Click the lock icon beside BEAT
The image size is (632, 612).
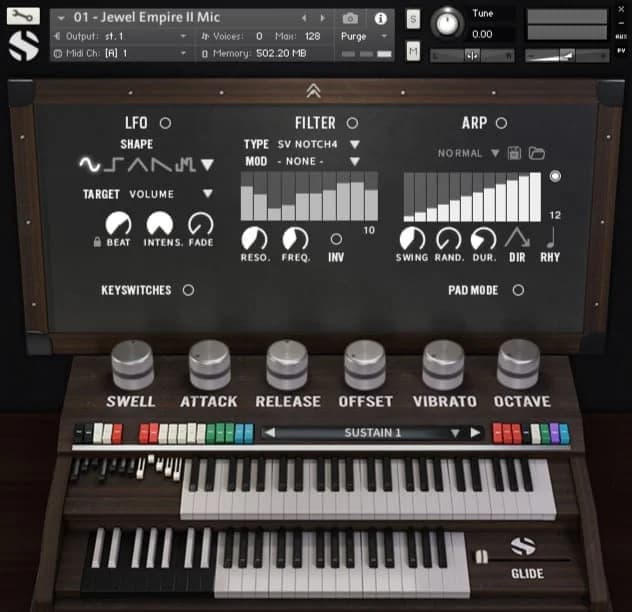point(97,242)
